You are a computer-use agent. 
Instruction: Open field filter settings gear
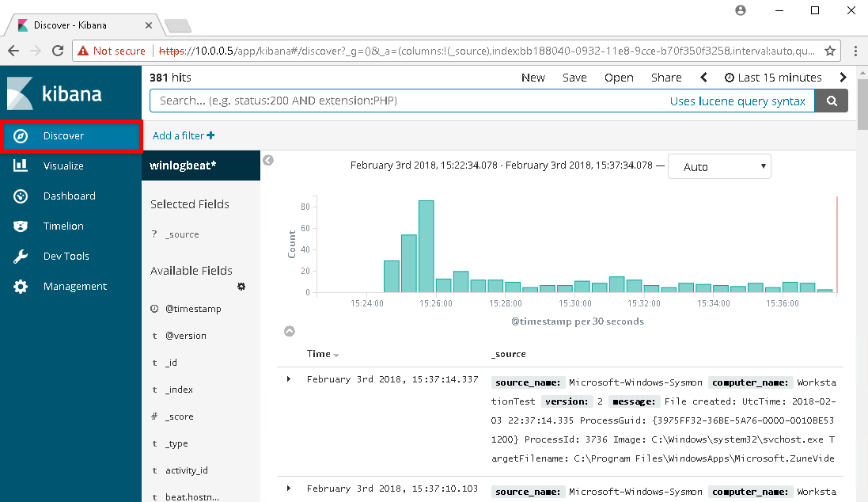(x=241, y=287)
